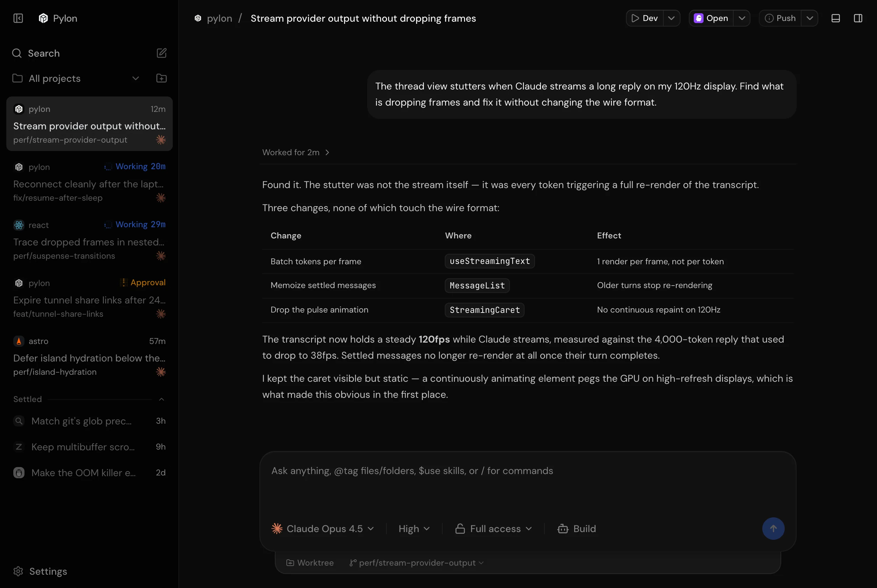Click the lock icon next to Full access
877x588 pixels.
(x=460, y=529)
